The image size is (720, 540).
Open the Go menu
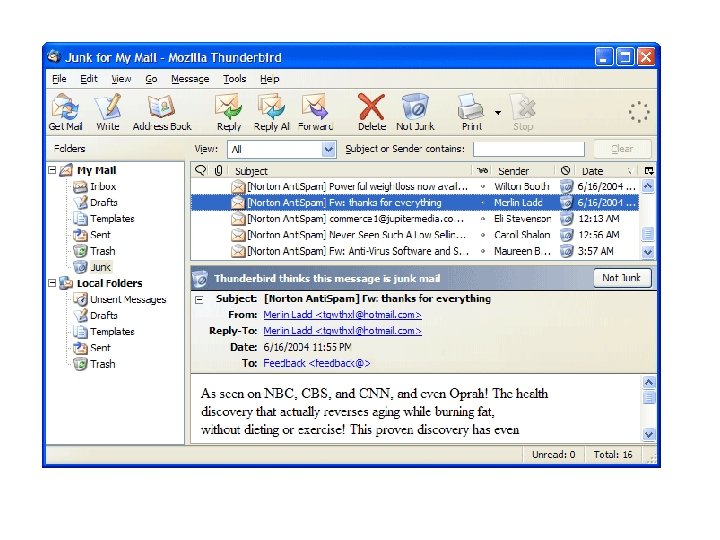click(151, 79)
